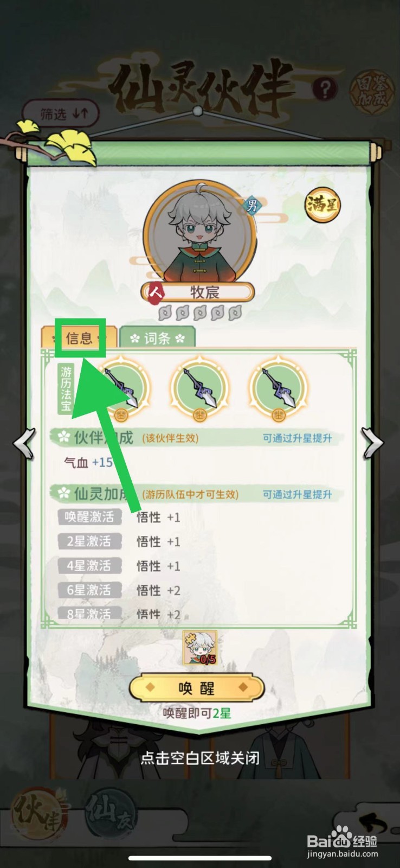The image size is (400, 868).
Task: Open the 筛选 sort filter dropdown
Action: coord(62,114)
